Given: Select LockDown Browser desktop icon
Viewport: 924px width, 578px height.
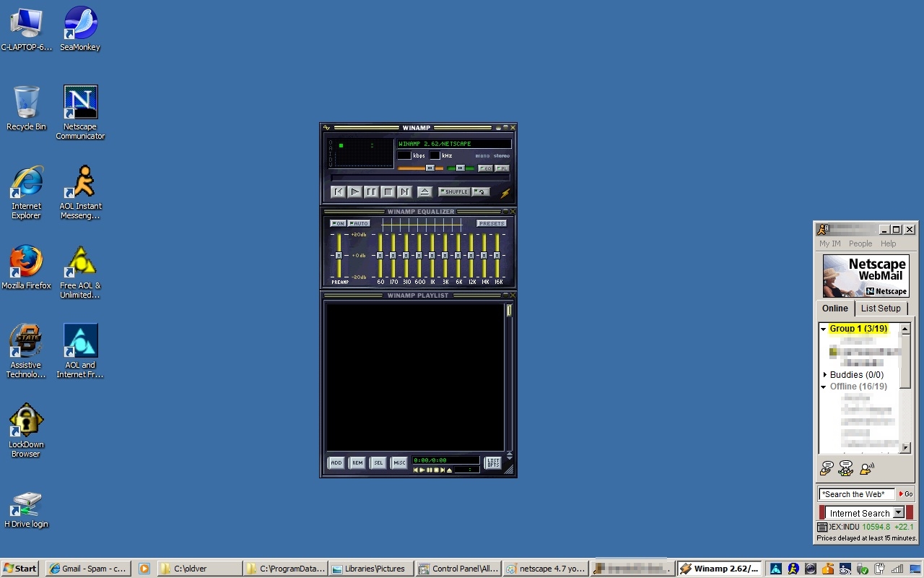Looking at the screenshot, I should point(26,431).
